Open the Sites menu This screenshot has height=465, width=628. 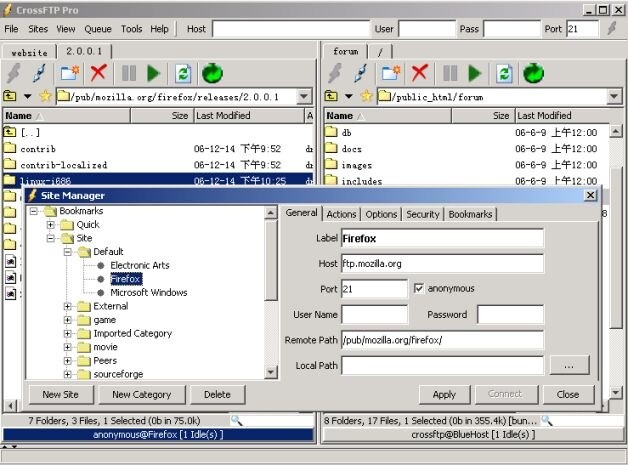tap(38, 29)
